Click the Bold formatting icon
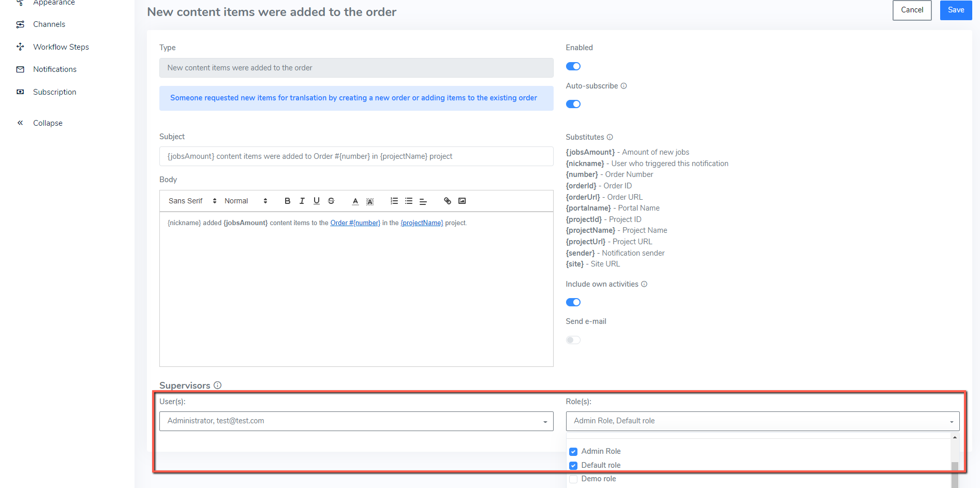This screenshot has width=980, height=488. pos(288,201)
